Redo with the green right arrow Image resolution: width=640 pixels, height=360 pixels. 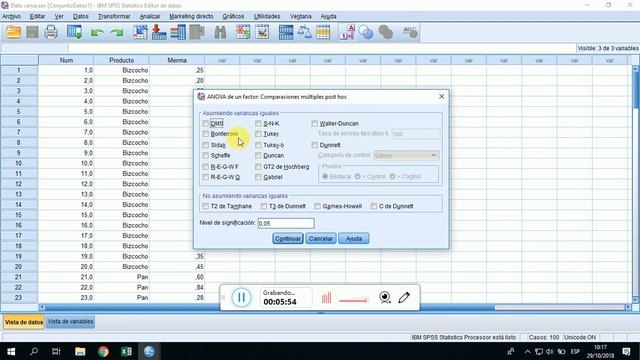(117, 33)
